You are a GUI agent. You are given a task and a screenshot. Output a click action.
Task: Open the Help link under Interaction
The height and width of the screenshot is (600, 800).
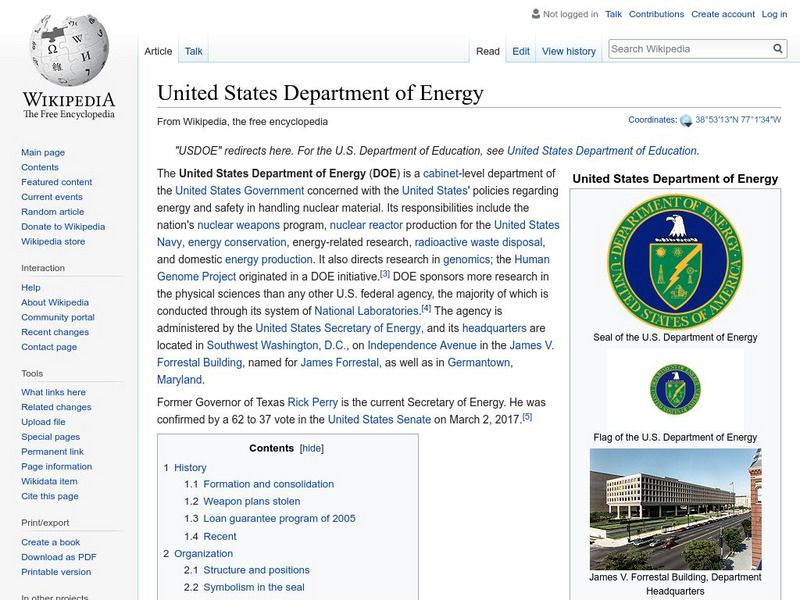coord(31,288)
